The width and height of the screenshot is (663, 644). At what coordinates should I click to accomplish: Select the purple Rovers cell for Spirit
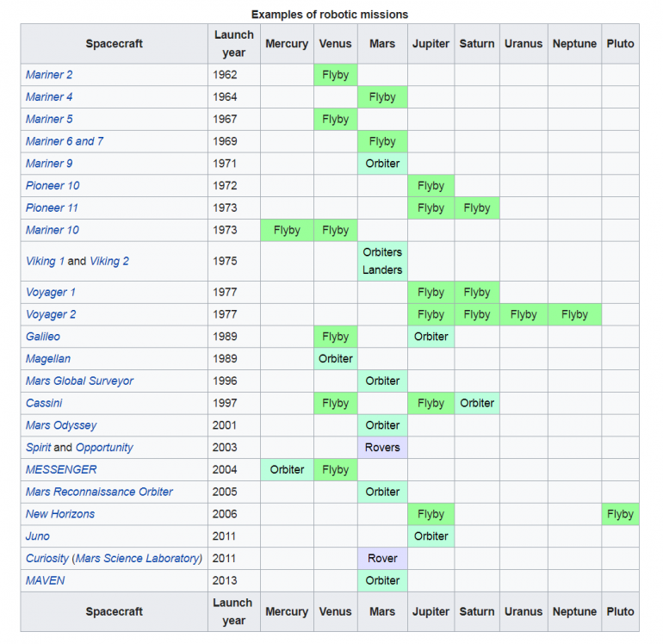(382, 448)
